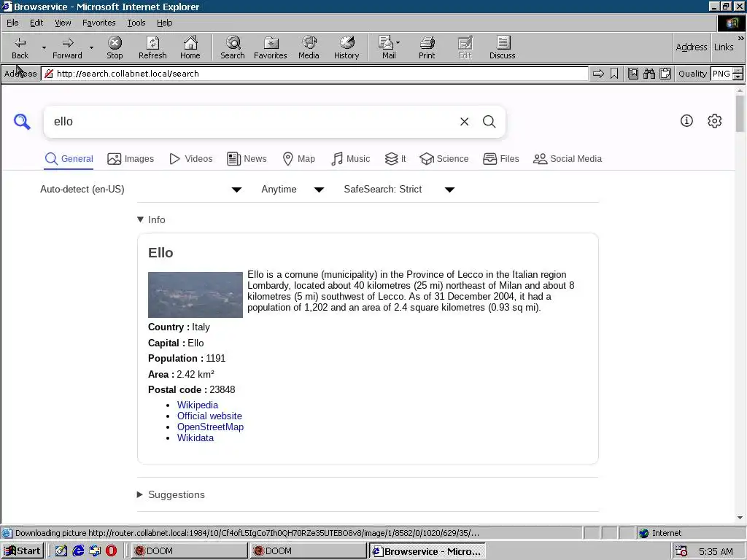
Task: Click the Ello town thumbnail image
Action: point(196,295)
